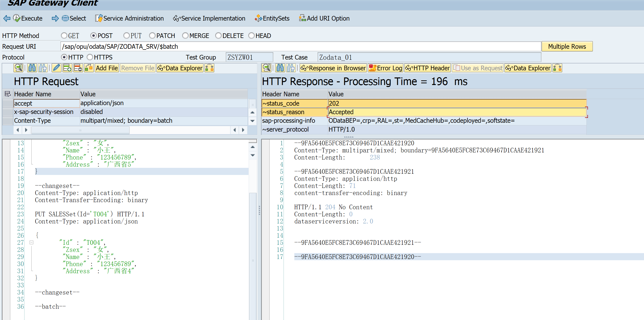Click the binoculars find icon in request toolbar

(32, 68)
